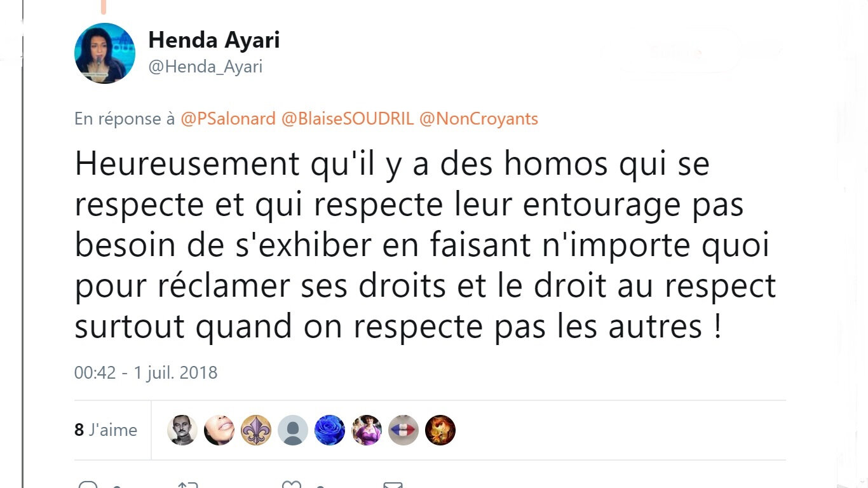Like the tweet with the heart icon
Screen dimensions: 868x488
click(292, 485)
